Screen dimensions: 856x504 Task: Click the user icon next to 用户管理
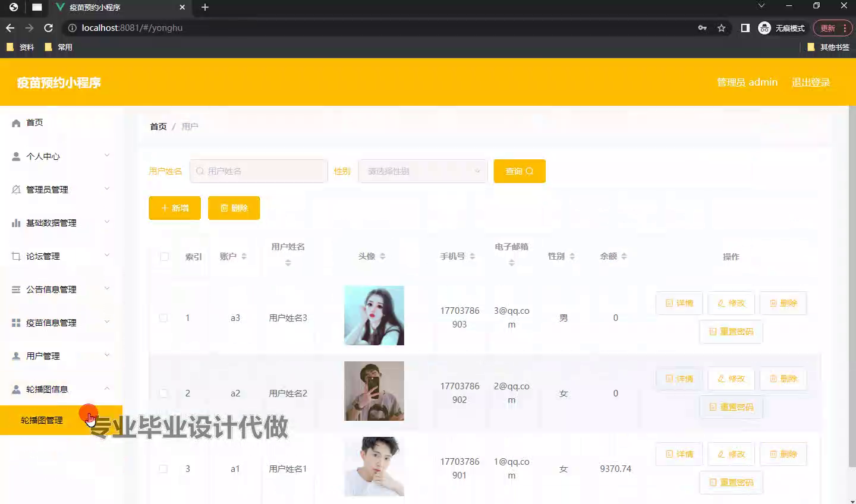click(x=16, y=356)
